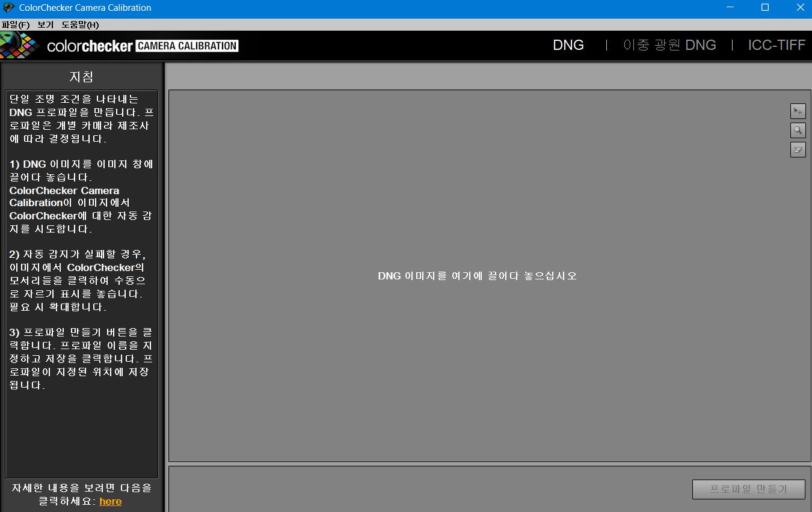Switch to the 이중 광원 DNG tab
This screenshot has height=512, width=812.
(x=669, y=45)
